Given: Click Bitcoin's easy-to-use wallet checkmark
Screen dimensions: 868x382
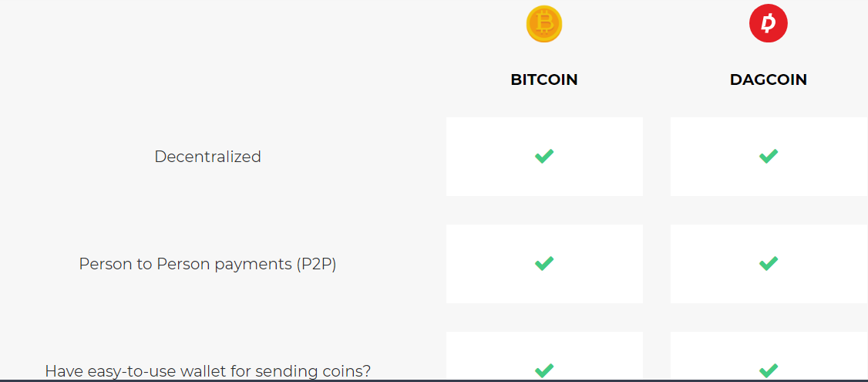Looking at the screenshot, I should pos(544,370).
